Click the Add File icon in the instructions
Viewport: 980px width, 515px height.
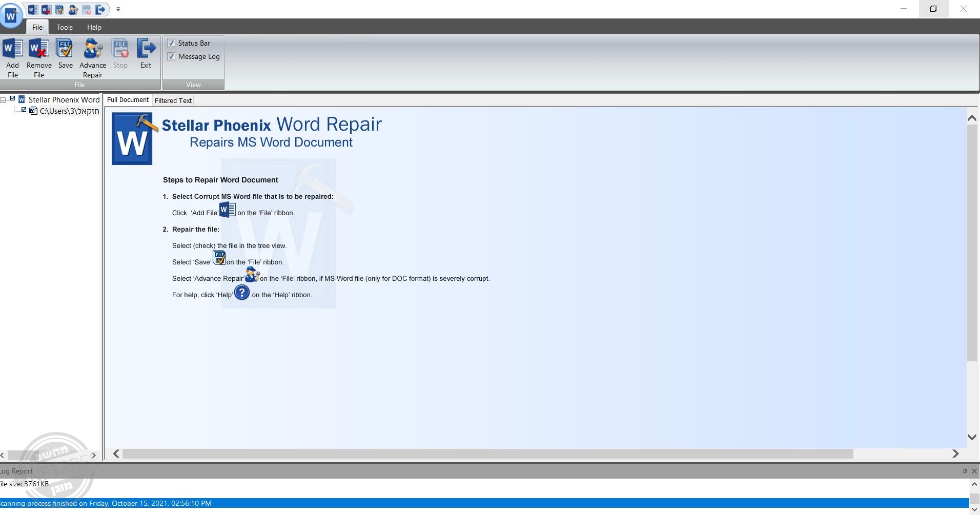tap(228, 210)
